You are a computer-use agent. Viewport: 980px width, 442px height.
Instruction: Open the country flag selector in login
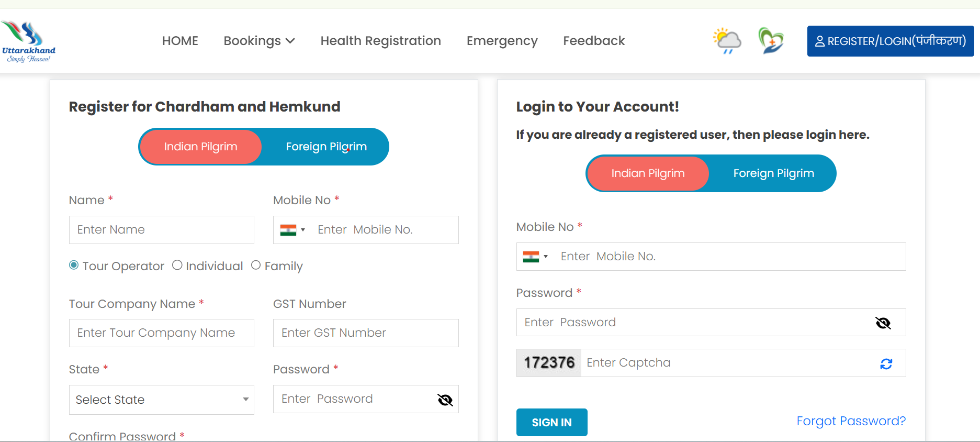click(535, 257)
